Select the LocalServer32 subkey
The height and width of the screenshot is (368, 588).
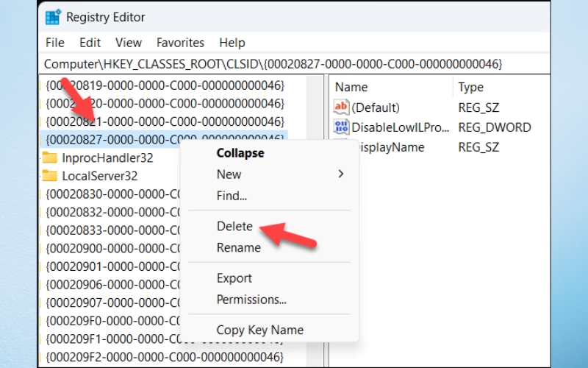pos(100,176)
